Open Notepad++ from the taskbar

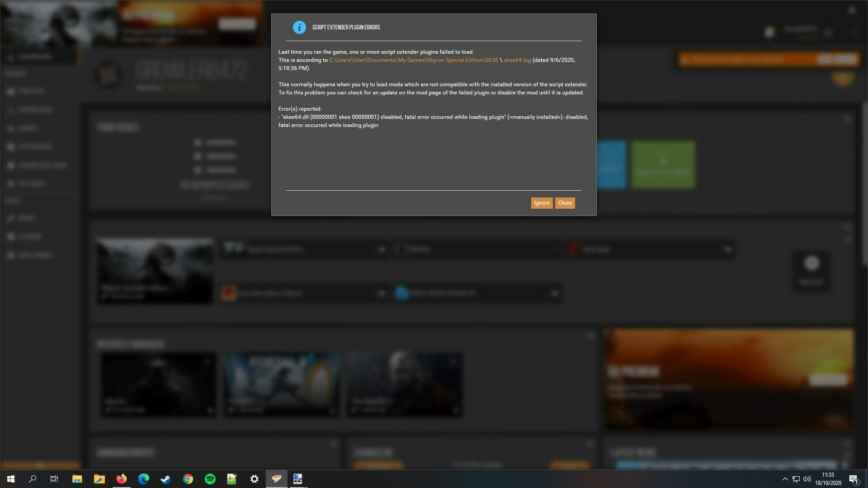tap(232, 479)
